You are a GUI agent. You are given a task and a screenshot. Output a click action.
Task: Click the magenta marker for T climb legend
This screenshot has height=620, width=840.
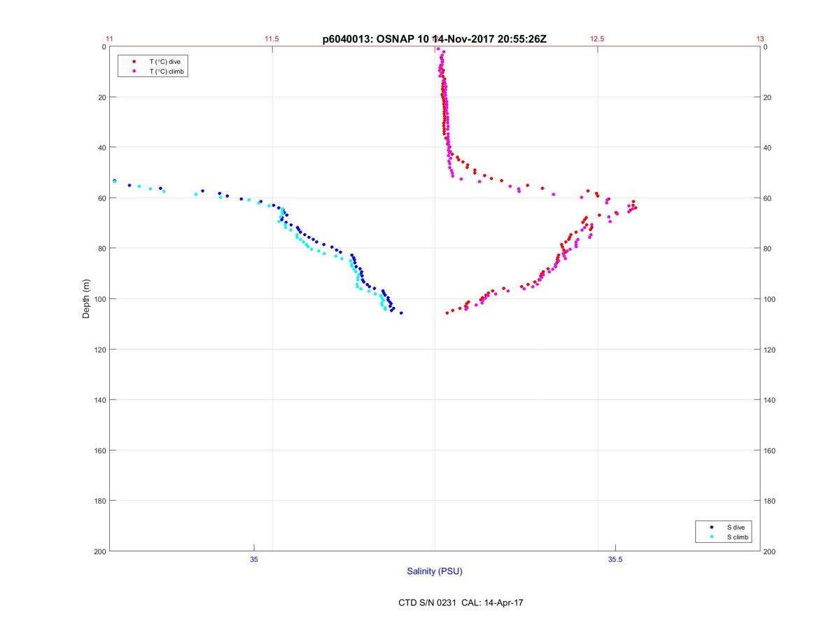[133, 71]
